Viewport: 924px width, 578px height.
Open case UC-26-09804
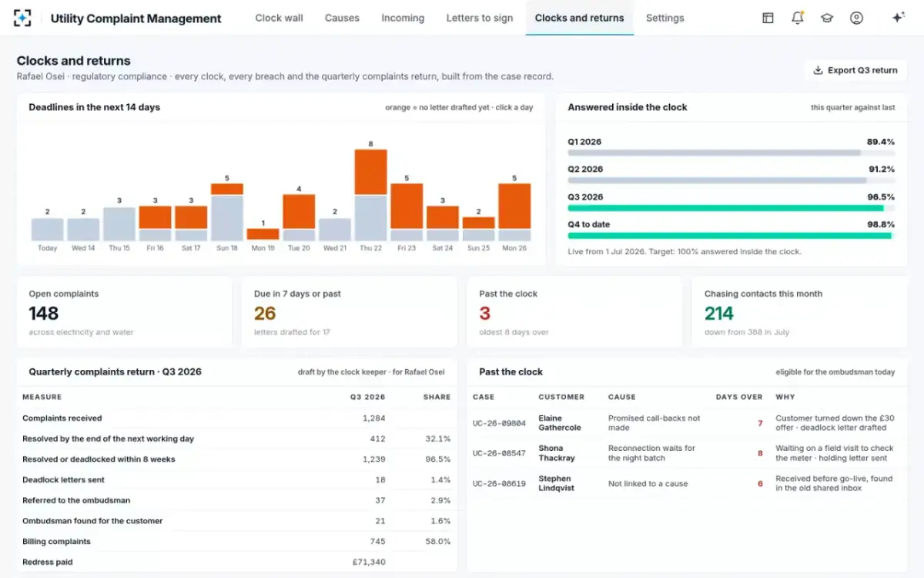coord(499,423)
